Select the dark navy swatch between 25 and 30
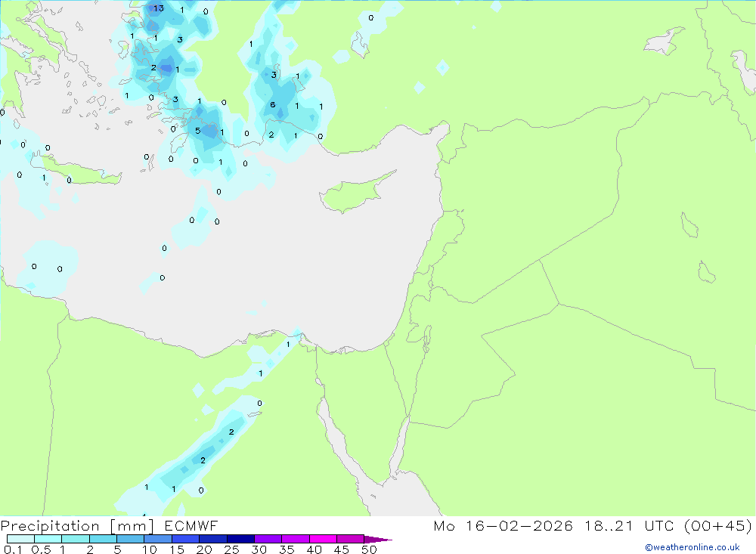Screen dimensions: 756x554 pyautogui.click(x=240, y=539)
